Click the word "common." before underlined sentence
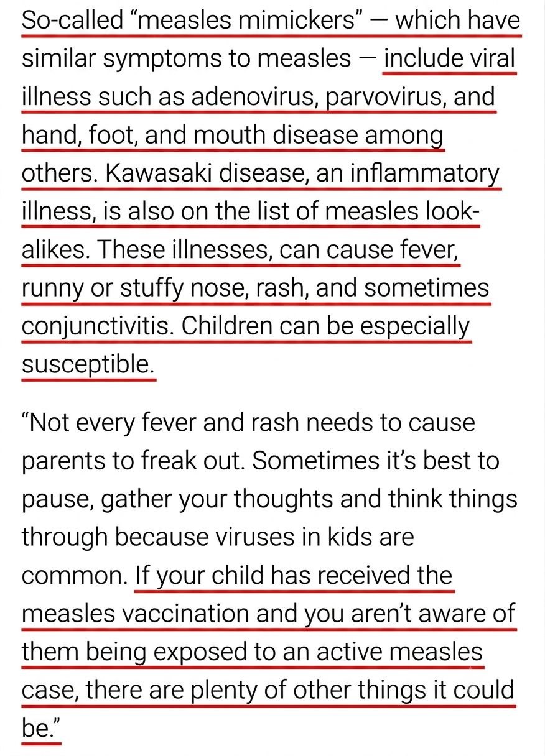 (x=74, y=575)
